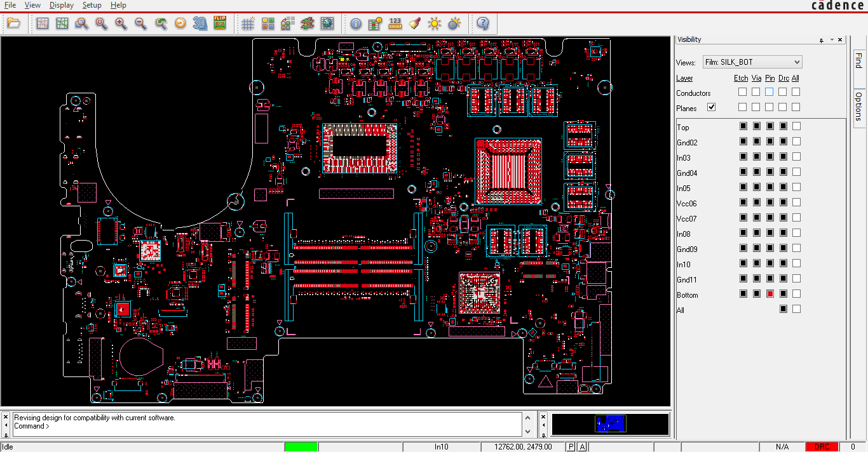The height and width of the screenshot is (452, 868).
Task: Check Conductors Via checkbox
Action: pos(756,92)
